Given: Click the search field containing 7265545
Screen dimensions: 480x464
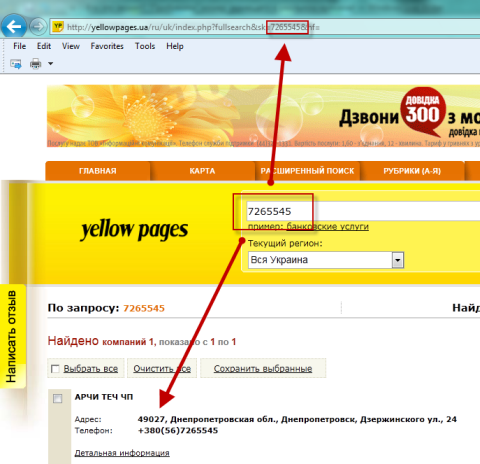Looking at the screenshot, I should click(363, 211).
